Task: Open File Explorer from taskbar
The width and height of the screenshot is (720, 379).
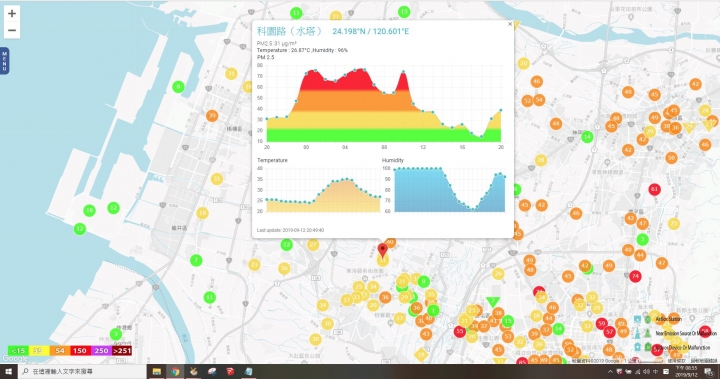Action: [x=157, y=371]
